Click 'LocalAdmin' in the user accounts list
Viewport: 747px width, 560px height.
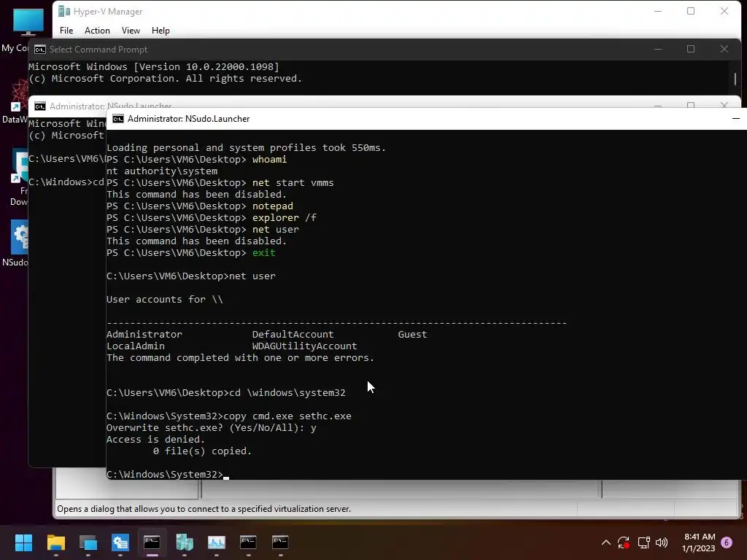(x=136, y=346)
